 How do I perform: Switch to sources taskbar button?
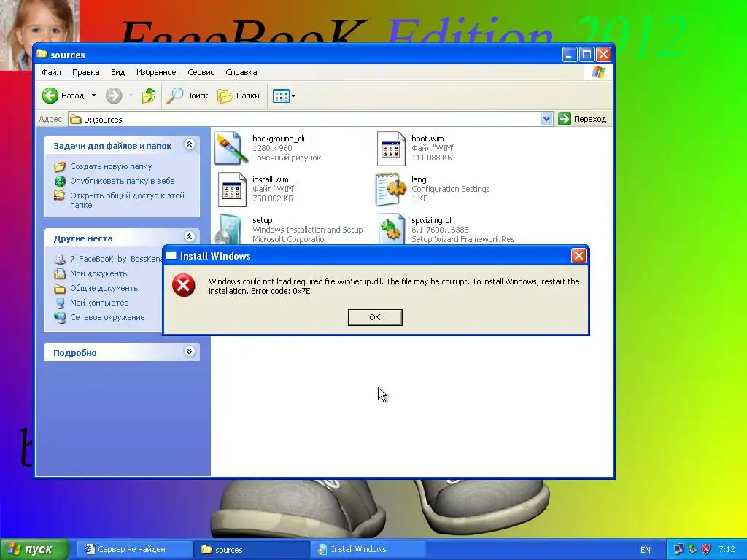tap(252, 550)
